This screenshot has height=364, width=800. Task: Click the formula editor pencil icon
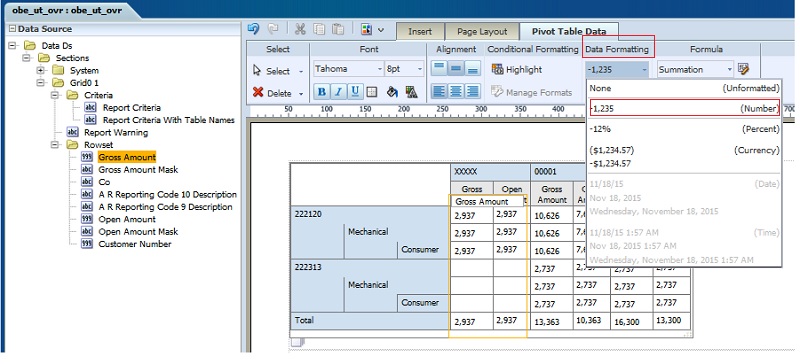pos(743,68)
